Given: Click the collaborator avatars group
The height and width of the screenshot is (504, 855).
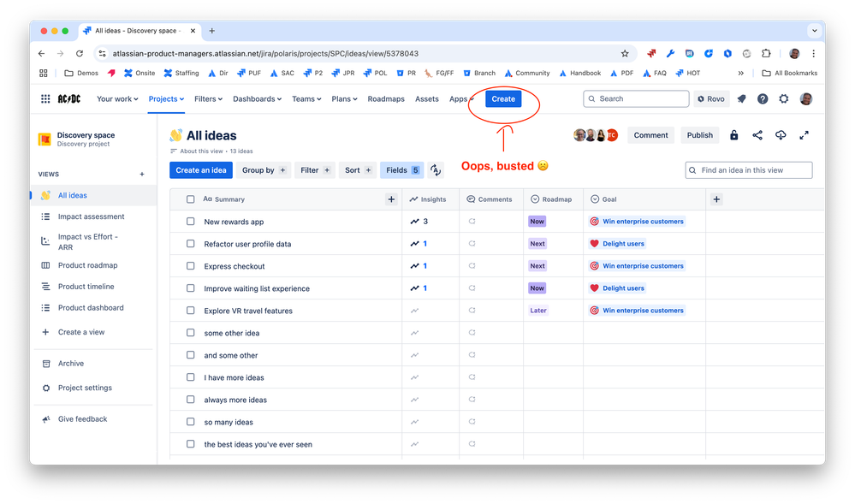Looking at the screenshot, I should pos(596,135).
